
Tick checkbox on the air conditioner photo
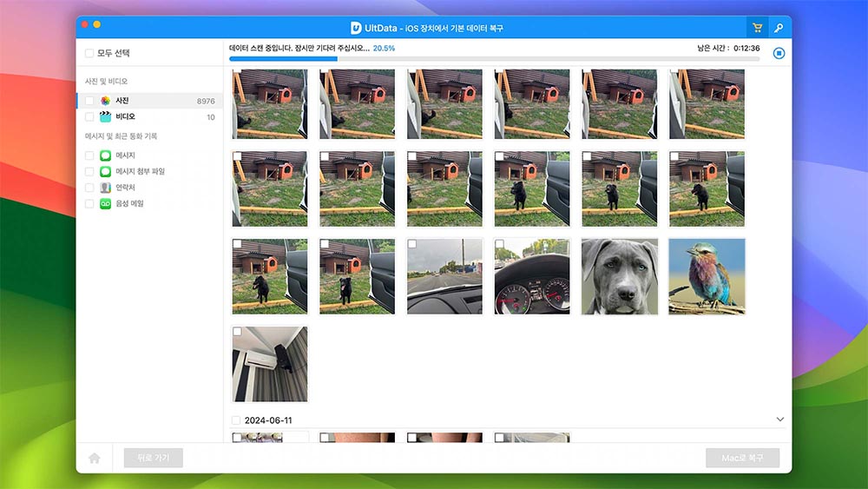click(238, 332)
